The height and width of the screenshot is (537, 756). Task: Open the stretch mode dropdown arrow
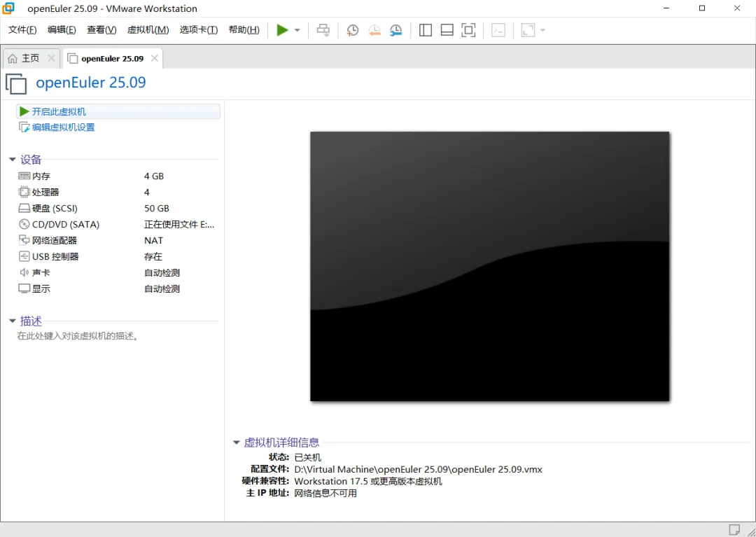(542, 30)
